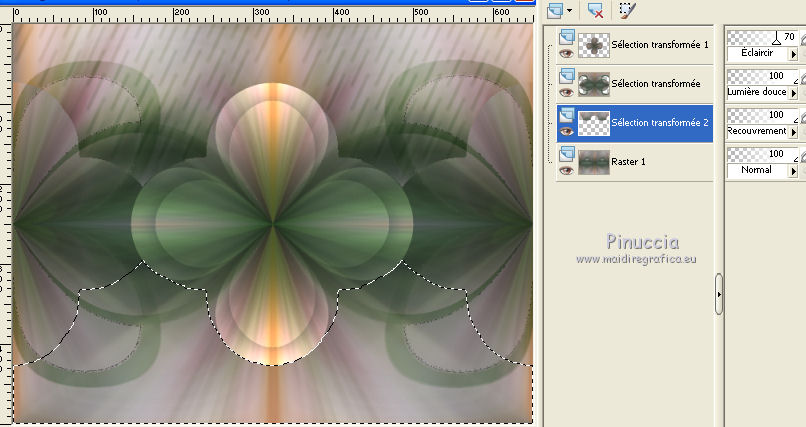Open the Recouvrement blend mode arrow
This screenshot has height=427, width=806.
[794, 132]
